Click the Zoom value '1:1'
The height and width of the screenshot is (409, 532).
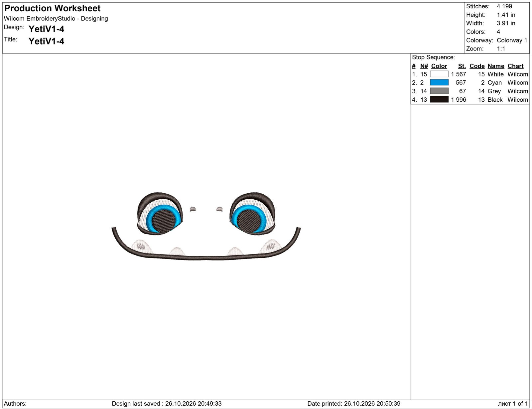tap(501, 49)
